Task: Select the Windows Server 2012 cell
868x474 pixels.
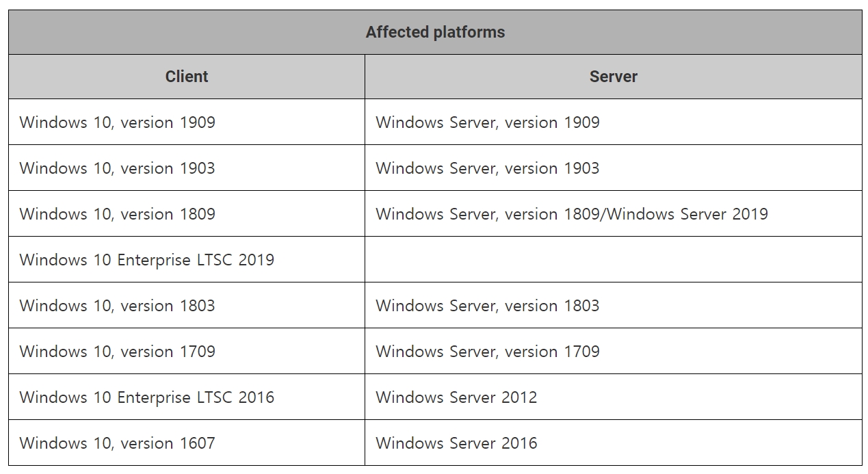Action: (456, 397)
